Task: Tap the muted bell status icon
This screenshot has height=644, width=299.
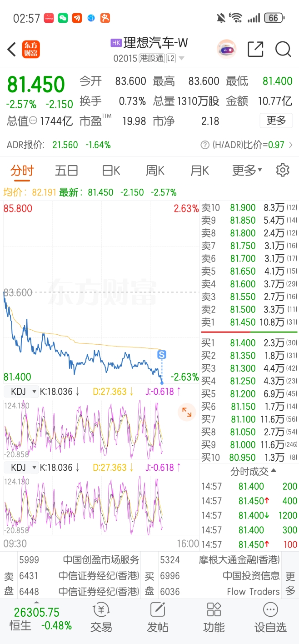Action: click(221, 18)
